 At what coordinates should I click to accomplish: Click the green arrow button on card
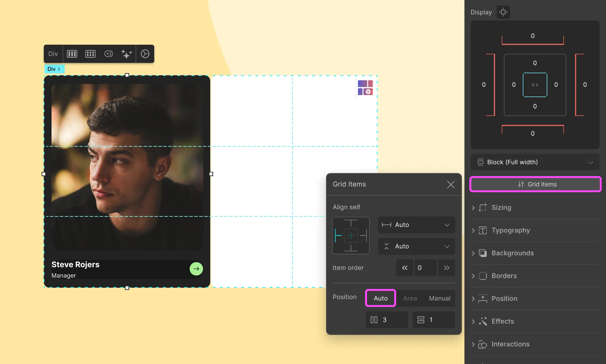(196, 269)
